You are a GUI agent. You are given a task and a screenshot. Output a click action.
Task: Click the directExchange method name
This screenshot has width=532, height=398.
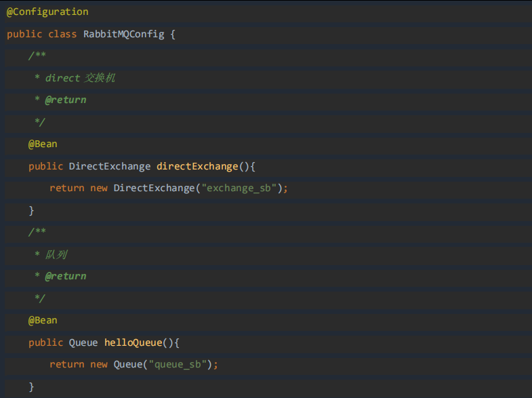[x=197, y=166]
